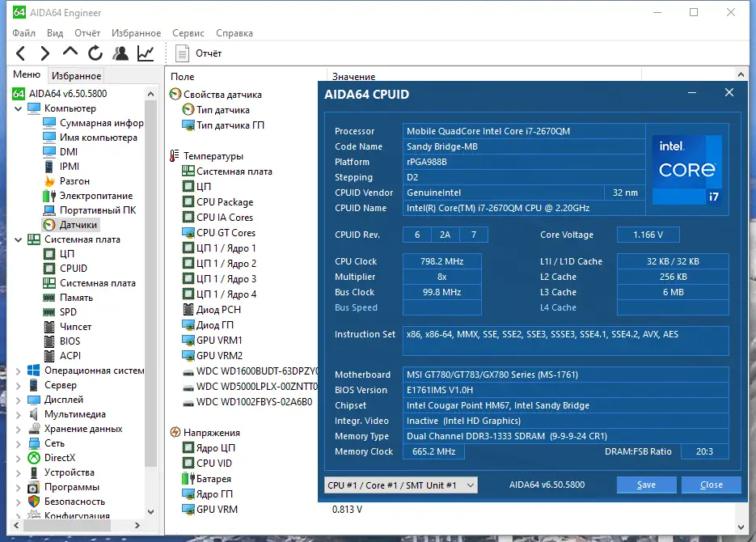Viewport: 756px width, 542px height.
Task: Click the tree panel scroll down arrow
Action: point(151,511)
